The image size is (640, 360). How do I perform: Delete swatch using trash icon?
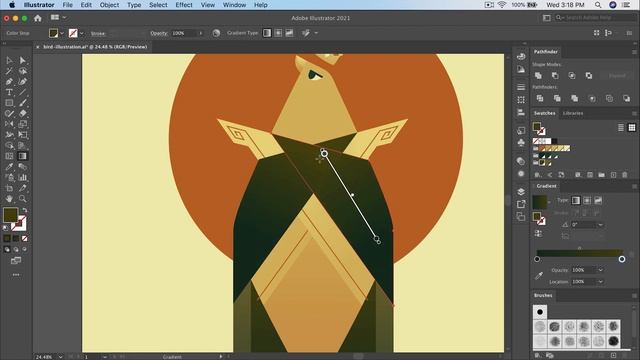pos(624,175)
